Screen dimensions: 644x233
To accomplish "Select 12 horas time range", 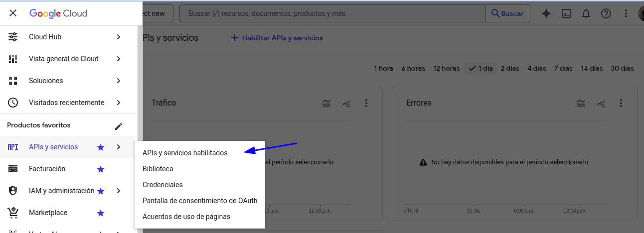I will [447, 68].
